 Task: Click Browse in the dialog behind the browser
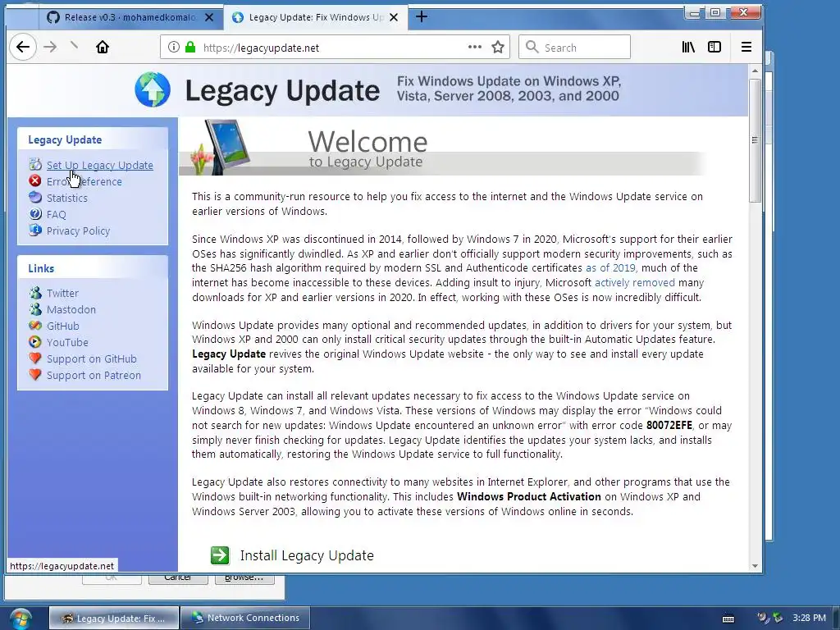click(x=244, y=578)
